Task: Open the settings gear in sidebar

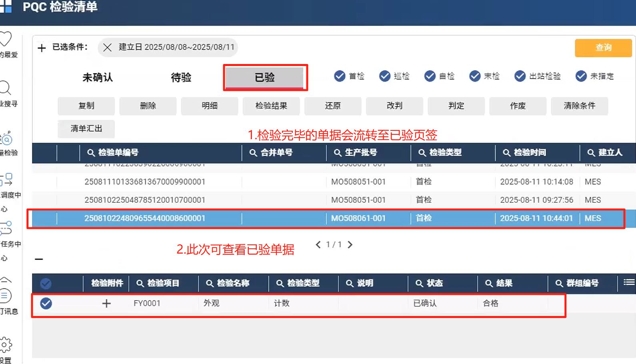Action: [x=6, y=344]
